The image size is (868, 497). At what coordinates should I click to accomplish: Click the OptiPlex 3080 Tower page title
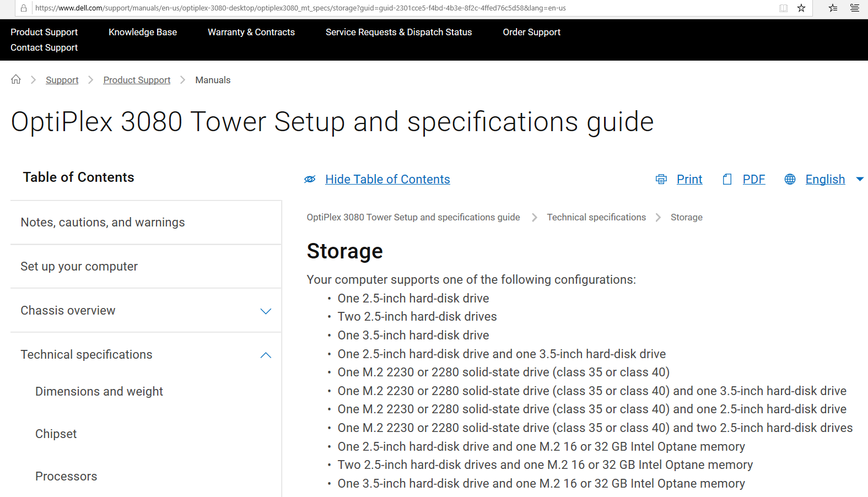(x=332, y=122)
